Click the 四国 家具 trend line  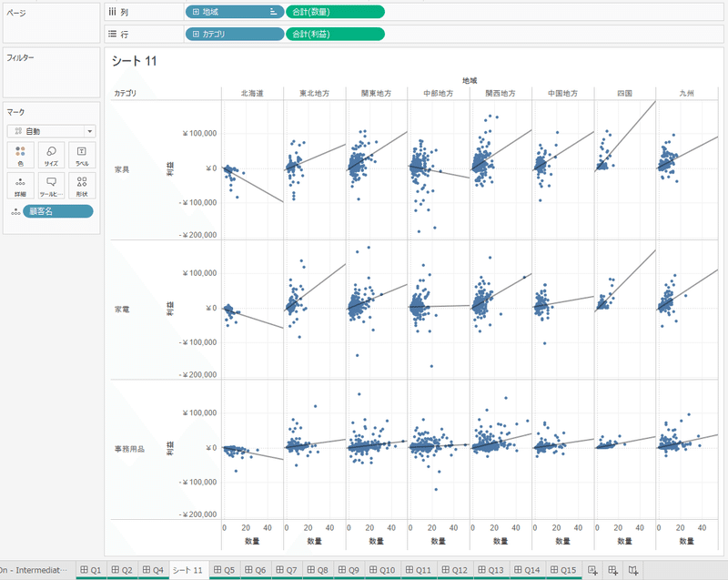[625, 137]
